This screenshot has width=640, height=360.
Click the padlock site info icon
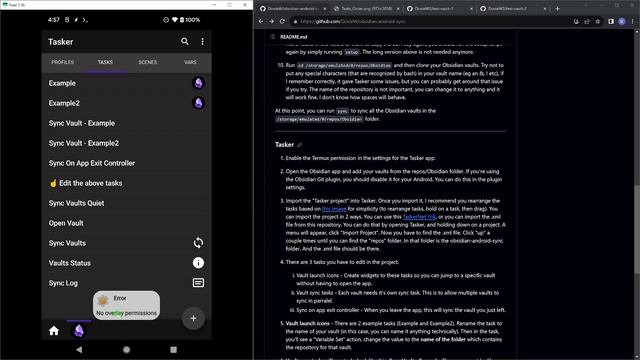(295, 22)
